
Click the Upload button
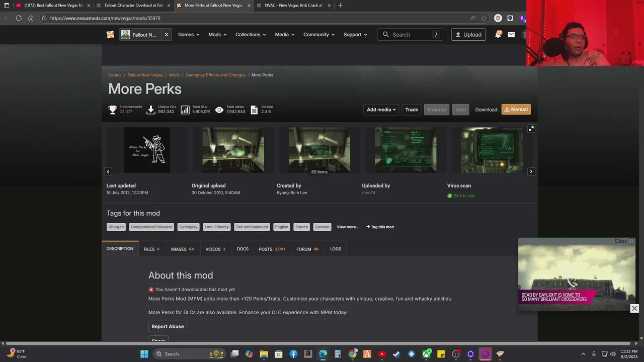click(468, 35)
